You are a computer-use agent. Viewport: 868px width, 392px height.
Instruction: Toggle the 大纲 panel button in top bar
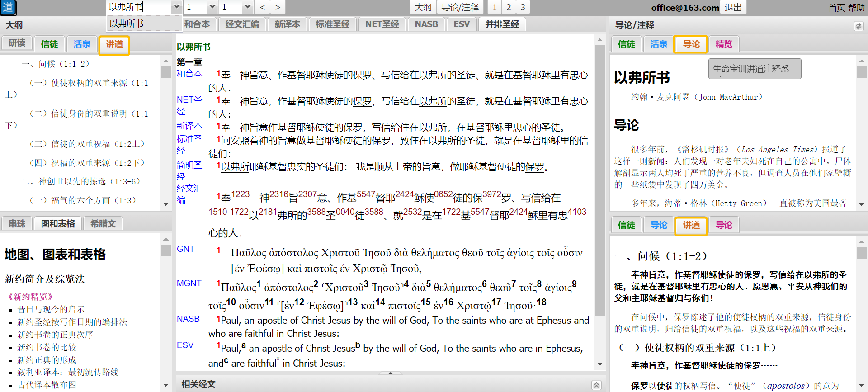423,7
